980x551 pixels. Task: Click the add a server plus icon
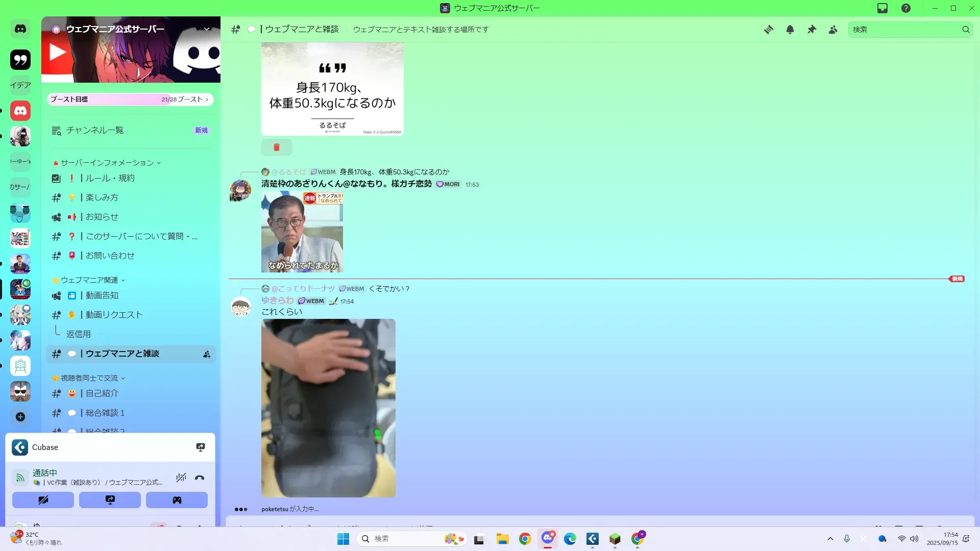20,417
